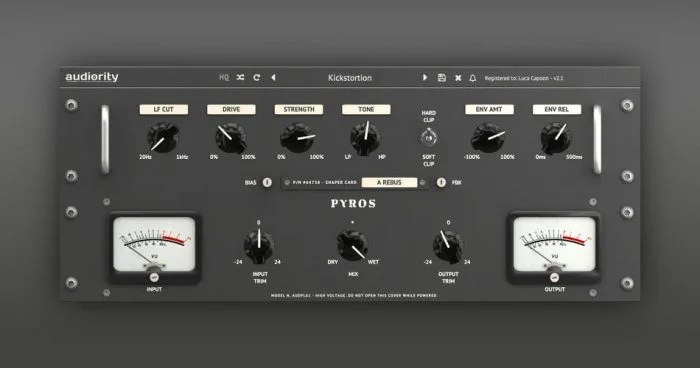Click the WET label by mix knob

[373, 262]
